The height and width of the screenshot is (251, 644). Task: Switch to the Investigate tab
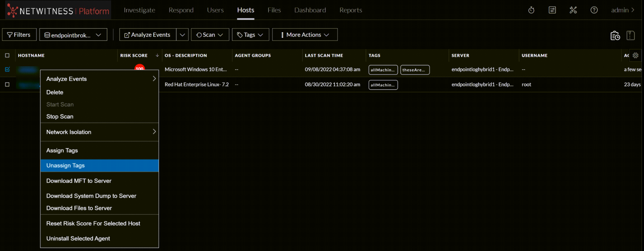(x=139, y=10)
